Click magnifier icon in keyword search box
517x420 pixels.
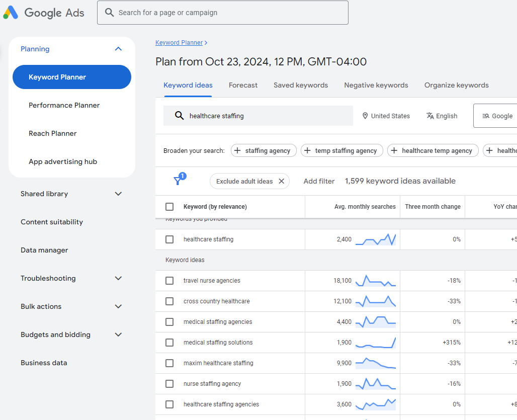[x=180, y=115]
